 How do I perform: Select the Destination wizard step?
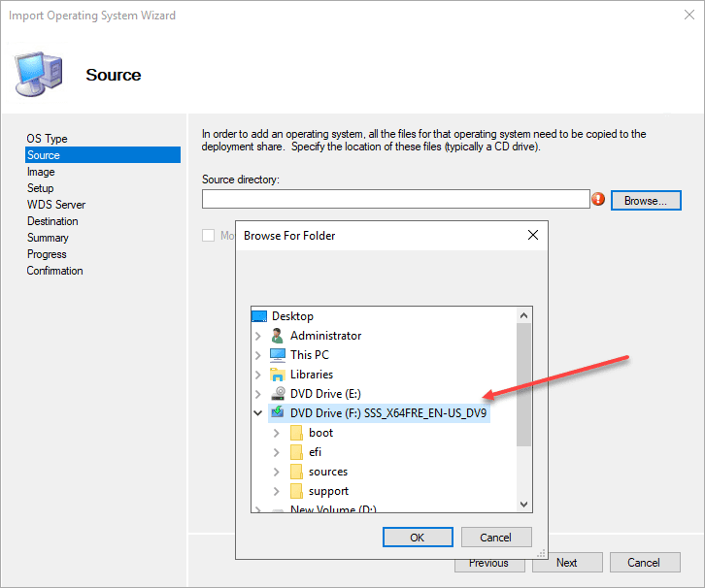click(52, 221)
